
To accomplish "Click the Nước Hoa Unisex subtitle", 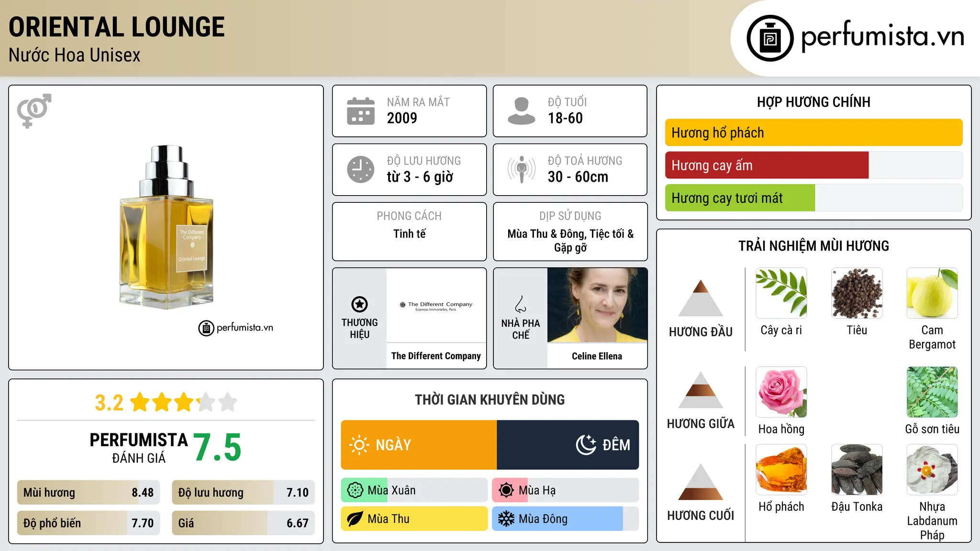I will click(x=75, y=55).
